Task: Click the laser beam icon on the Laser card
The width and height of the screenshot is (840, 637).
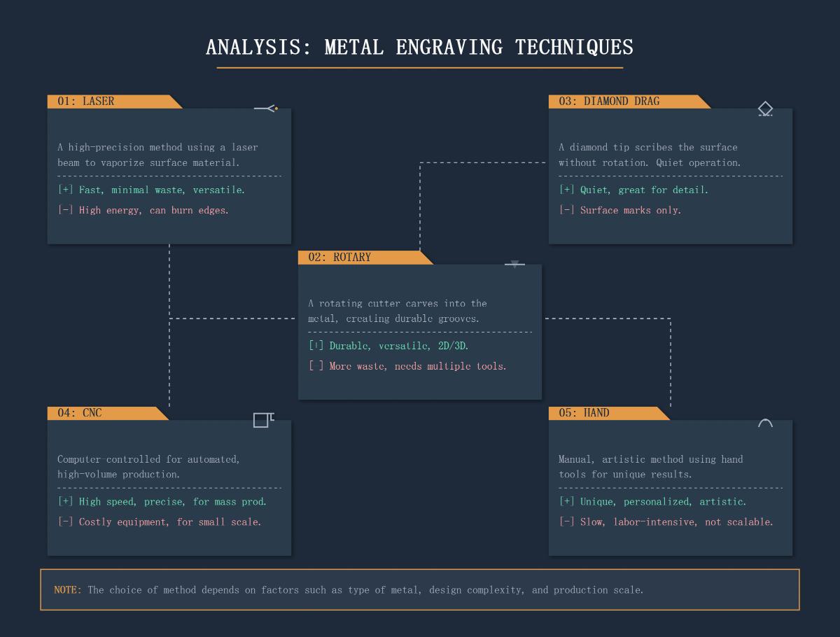Action: (266, 108)
